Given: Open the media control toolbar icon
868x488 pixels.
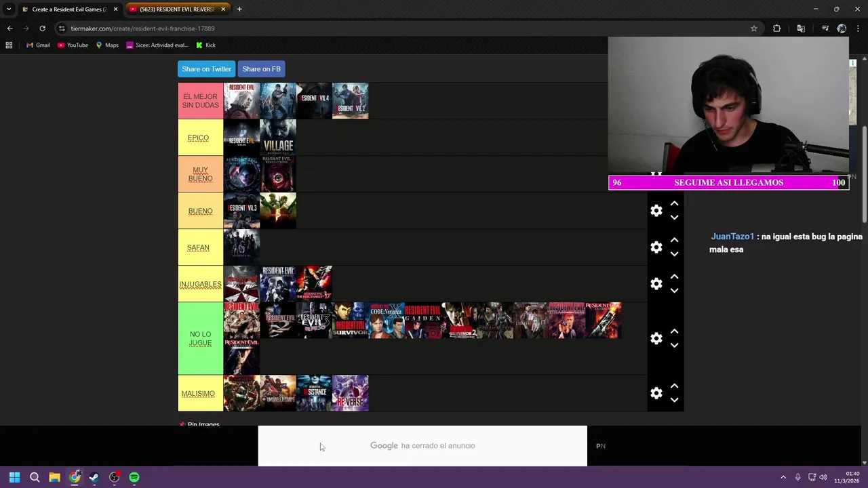Looking at the screenshot, I should pos(825,28).
